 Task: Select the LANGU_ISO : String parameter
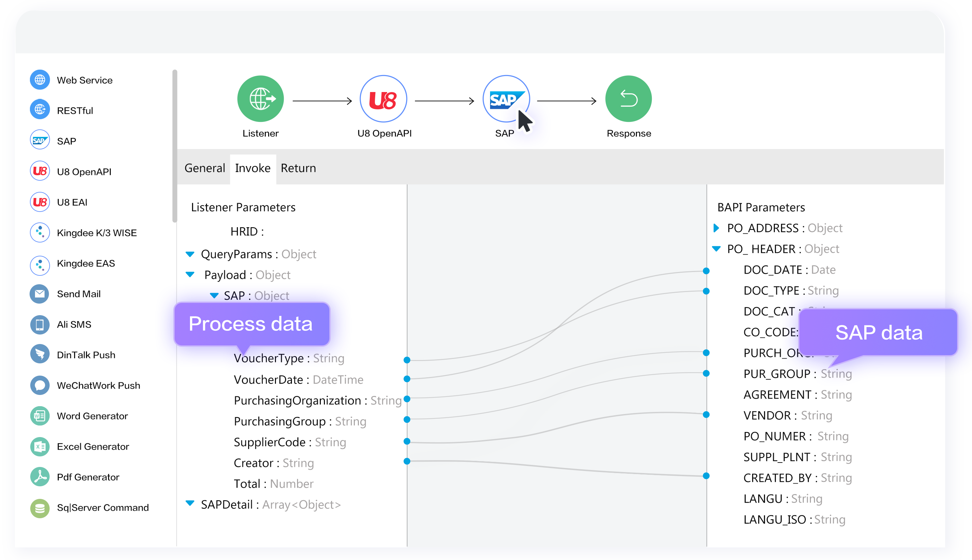[x=794, y=519]
